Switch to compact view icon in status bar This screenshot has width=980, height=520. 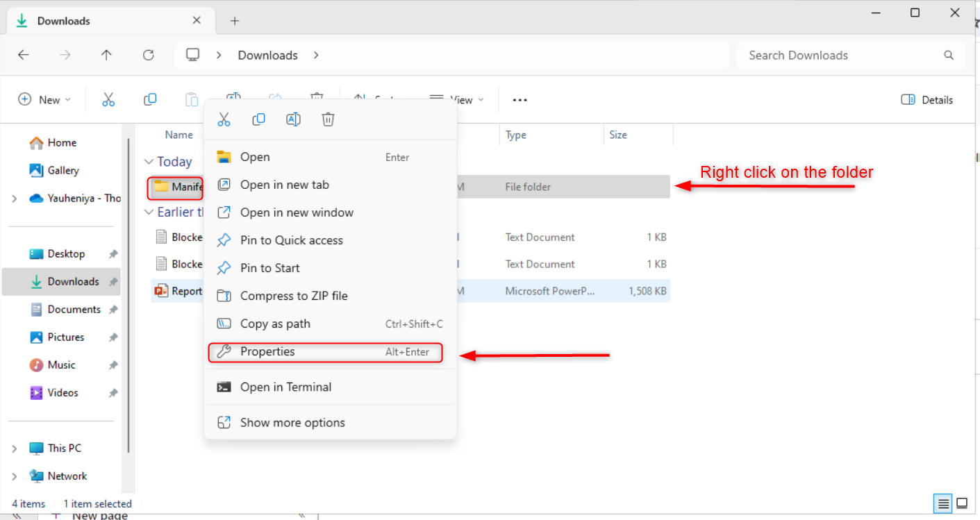942,503
